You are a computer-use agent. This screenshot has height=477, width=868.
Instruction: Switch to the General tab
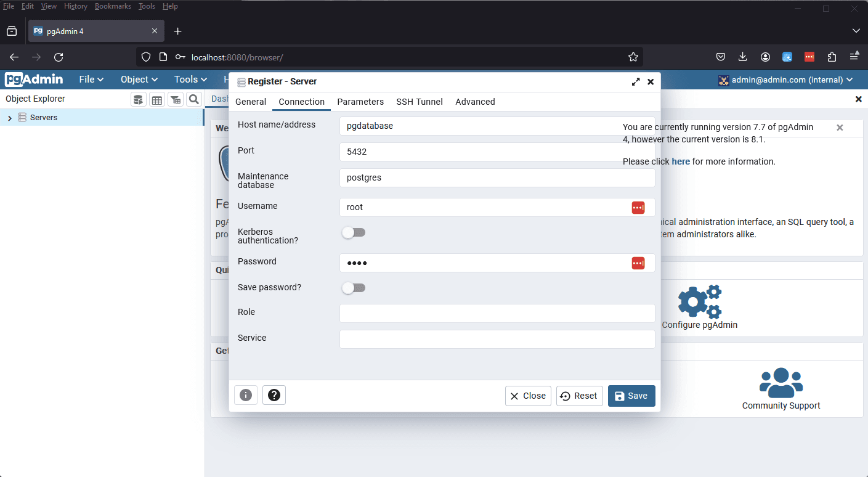pos(251,102)
